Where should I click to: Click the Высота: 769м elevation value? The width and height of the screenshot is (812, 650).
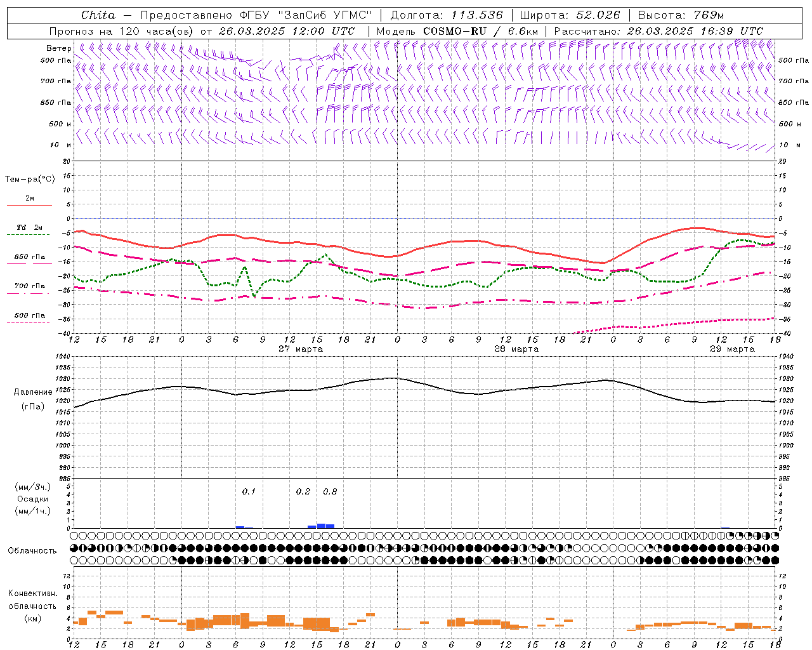(x=681, y=15)
